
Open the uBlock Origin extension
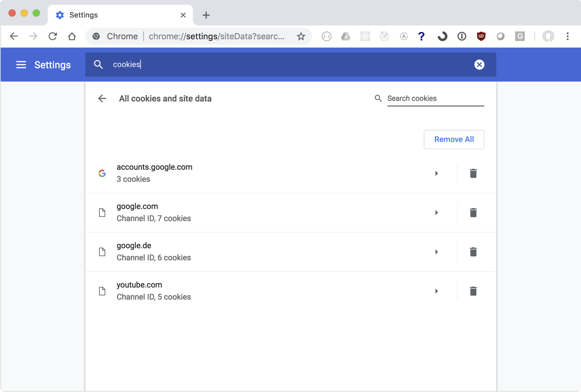pyautogui.click(x=481, y=36)
